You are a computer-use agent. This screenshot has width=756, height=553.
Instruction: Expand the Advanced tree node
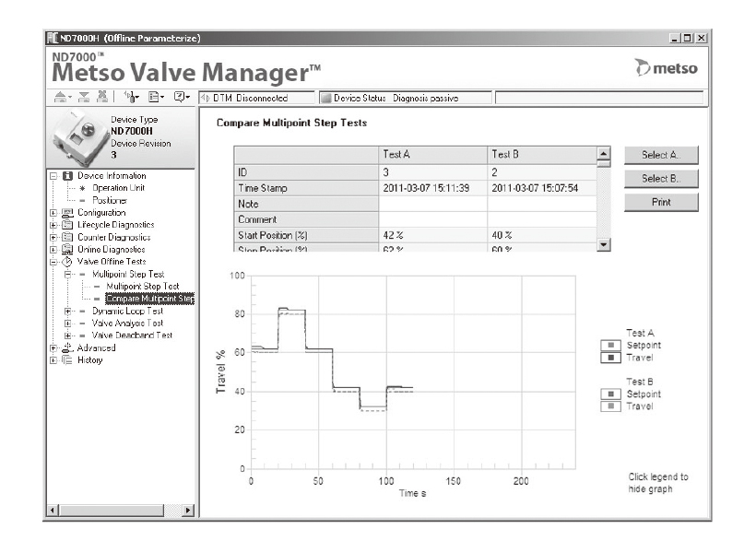53,347
